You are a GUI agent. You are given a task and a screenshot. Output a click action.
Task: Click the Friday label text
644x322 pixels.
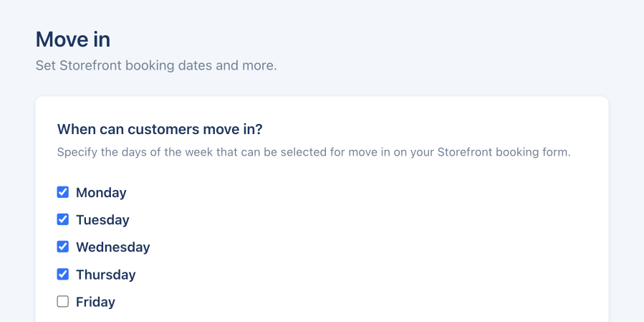95,302
